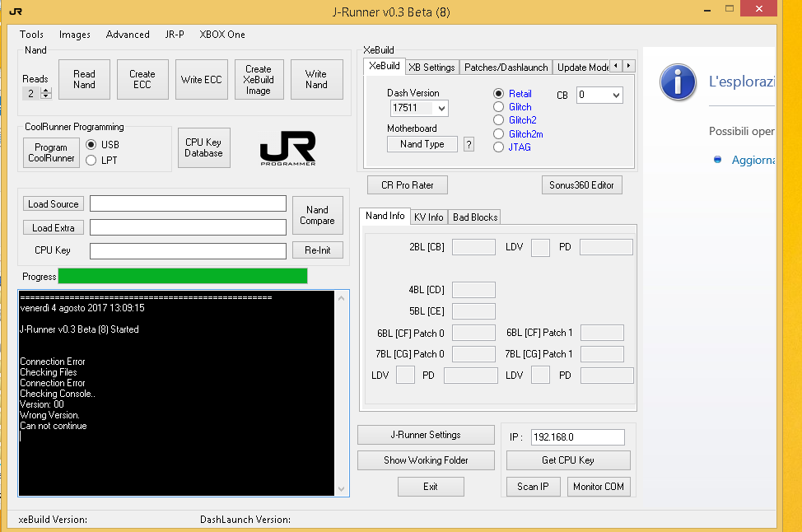The height and width of the screenshot is (532, 802).
Task: Click the CPU Key input field
Action: [x=188, y=250]
